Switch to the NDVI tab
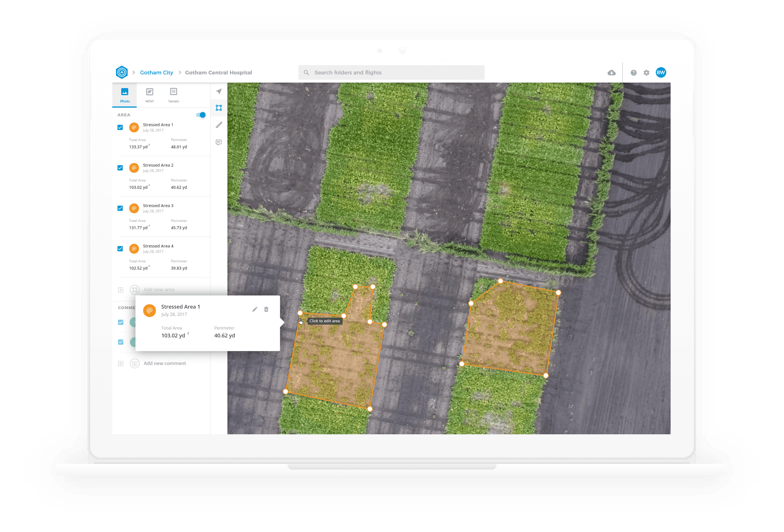This screenshot has width=784, height=532. 149,95
